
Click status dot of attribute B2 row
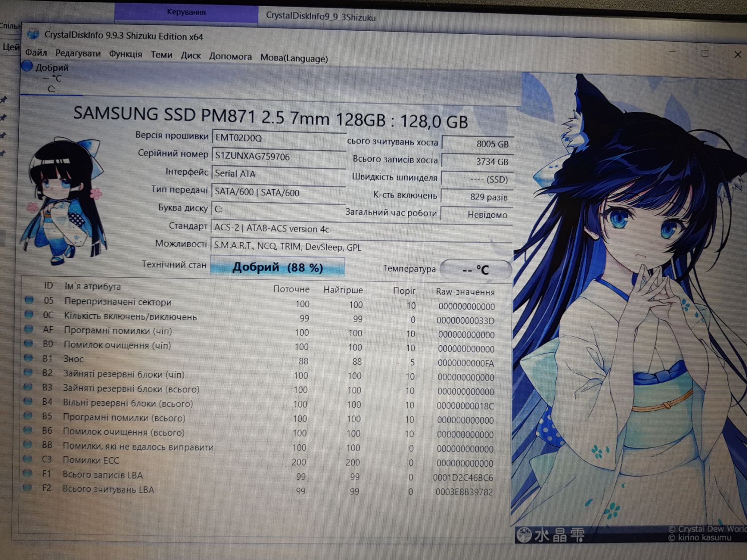[28, 372]
